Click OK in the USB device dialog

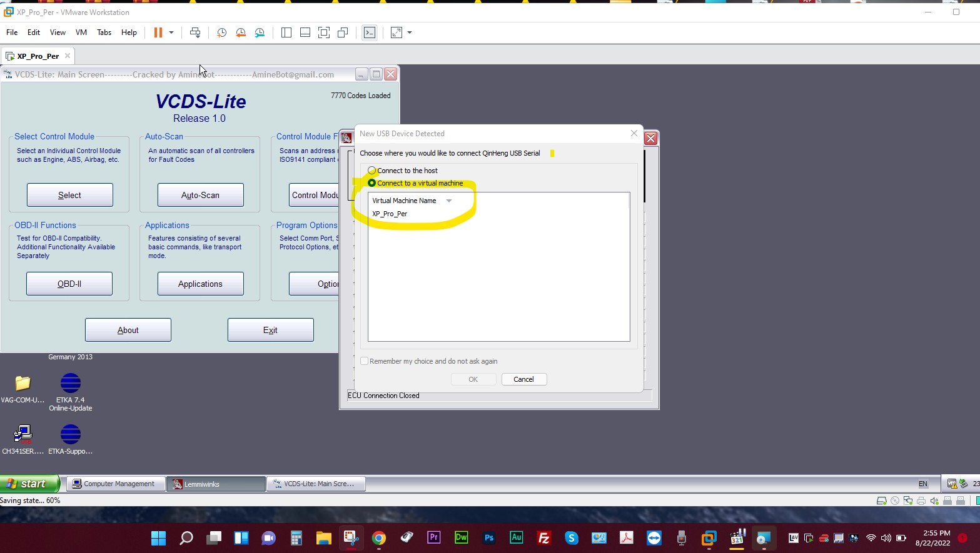click(473, 379)
